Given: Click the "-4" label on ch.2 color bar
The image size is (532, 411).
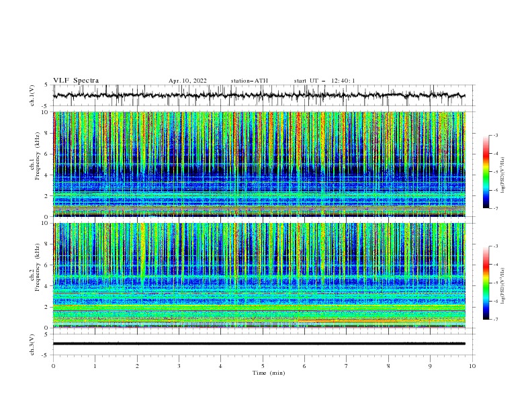Looking at the screenshot, I should click(496, 265).
